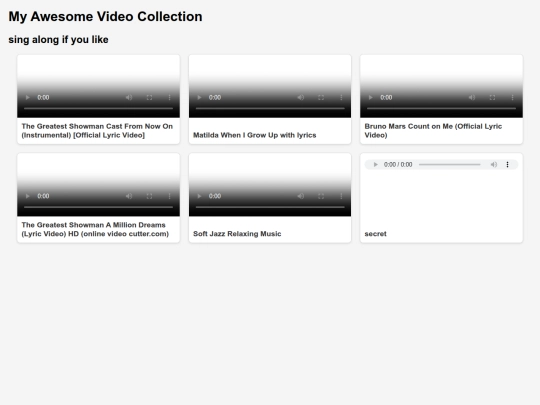Click the Bruno Mars Count on Me title
Image resolution: width=540 pixels, height=405 pixels.
(x=433, y=131)
